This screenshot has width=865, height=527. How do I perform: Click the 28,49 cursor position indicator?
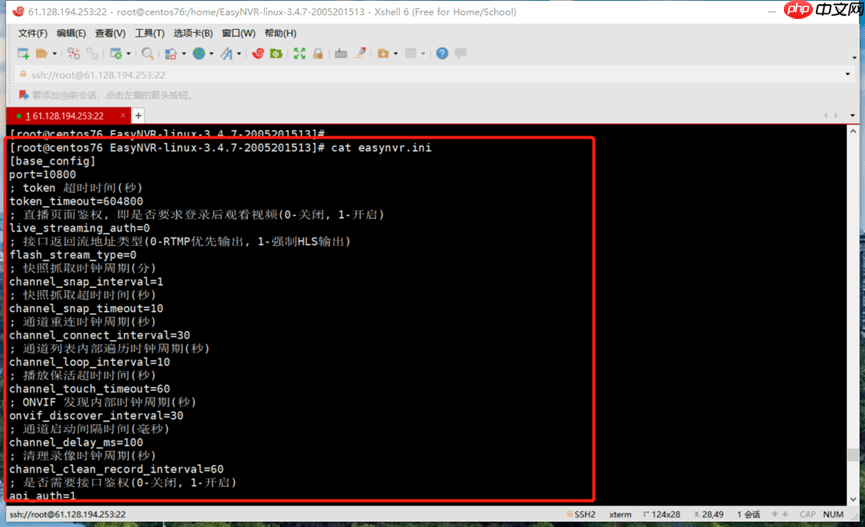tap(709, 514)
